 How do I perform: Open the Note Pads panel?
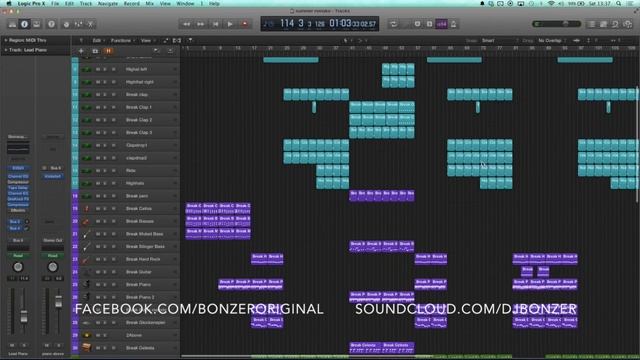pyautogui.click(x=603, y=24)
